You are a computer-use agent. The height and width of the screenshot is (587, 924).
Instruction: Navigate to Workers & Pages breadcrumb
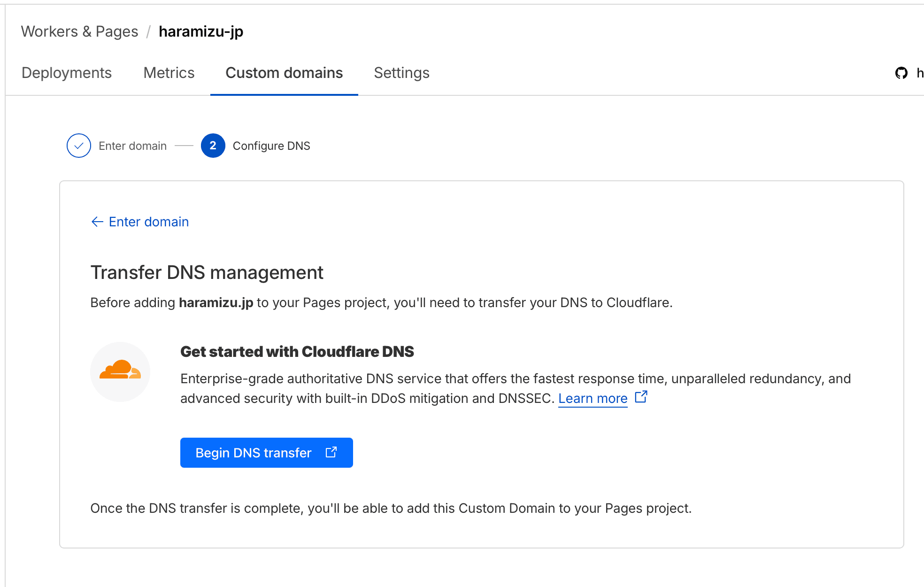click(79, 31)
